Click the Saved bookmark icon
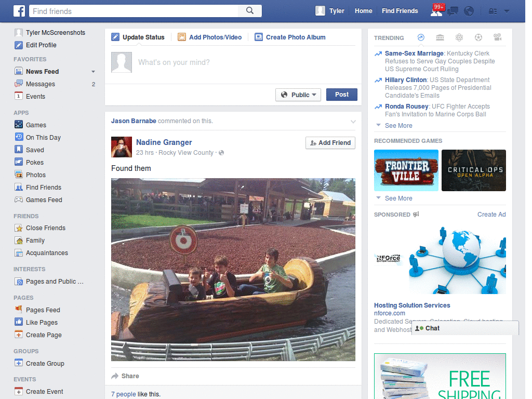The height and width of the screenshot is (399, 532). click(19, 150)
